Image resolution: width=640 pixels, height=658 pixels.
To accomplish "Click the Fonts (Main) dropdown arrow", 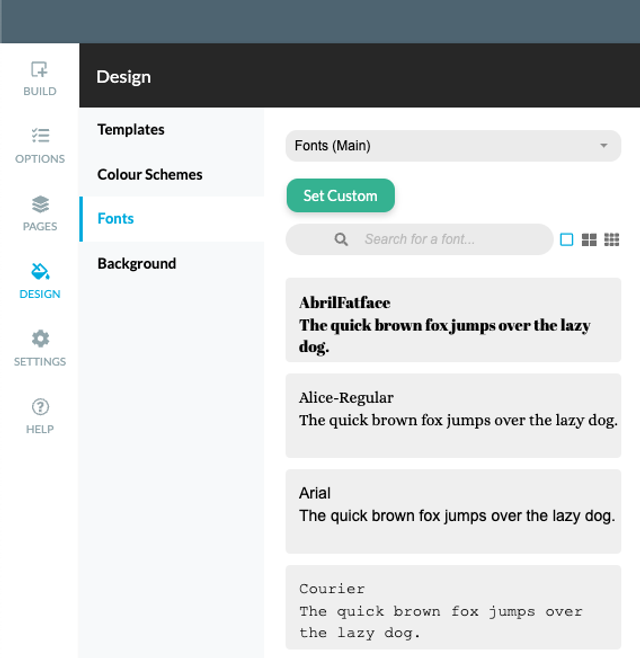I will tap(604, 146).
